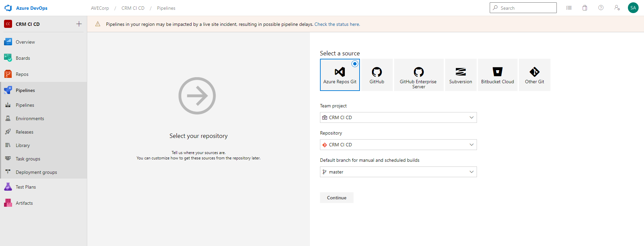Click the Pipelines hub rocket icon
Screen dimensions: 644x246
(x=8, y=90)
